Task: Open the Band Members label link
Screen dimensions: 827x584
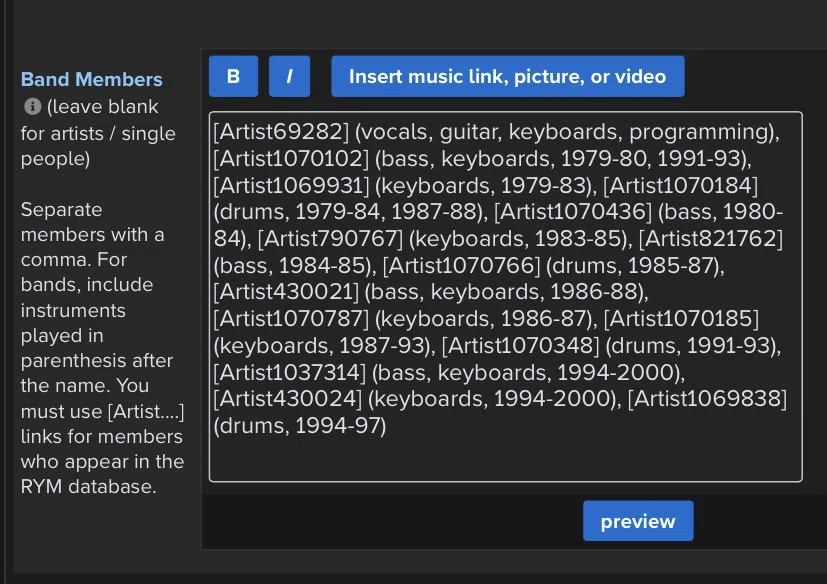Action: (x=91, y=79)
